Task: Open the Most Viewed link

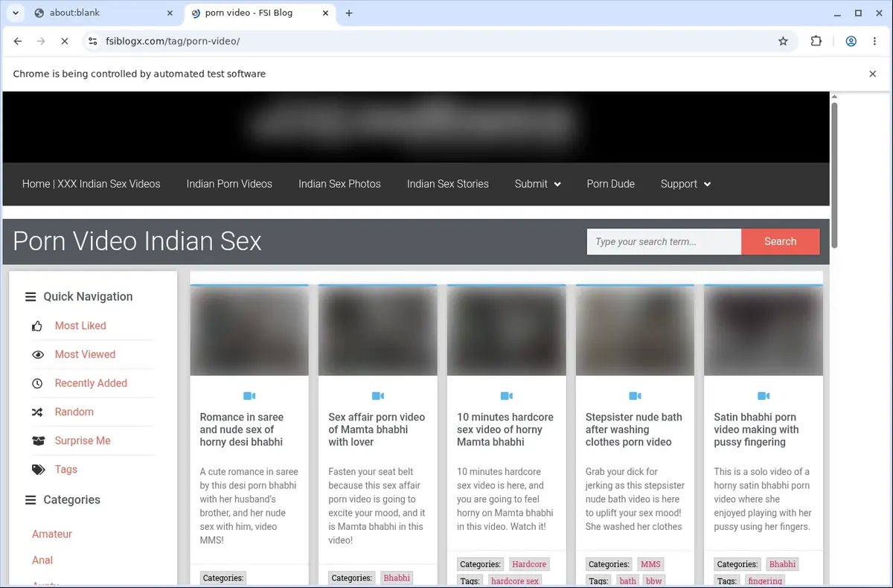Action: click(x=85, y=354)
